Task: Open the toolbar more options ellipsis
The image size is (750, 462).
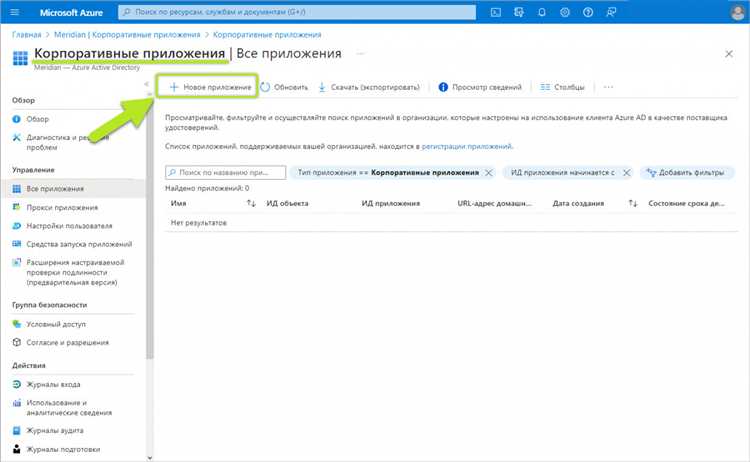Action: [608, 87]
